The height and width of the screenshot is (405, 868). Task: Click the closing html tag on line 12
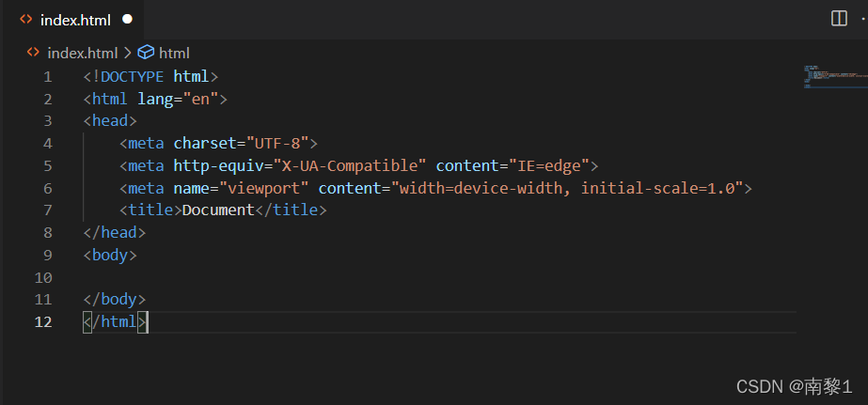click(x=115, y=322)
